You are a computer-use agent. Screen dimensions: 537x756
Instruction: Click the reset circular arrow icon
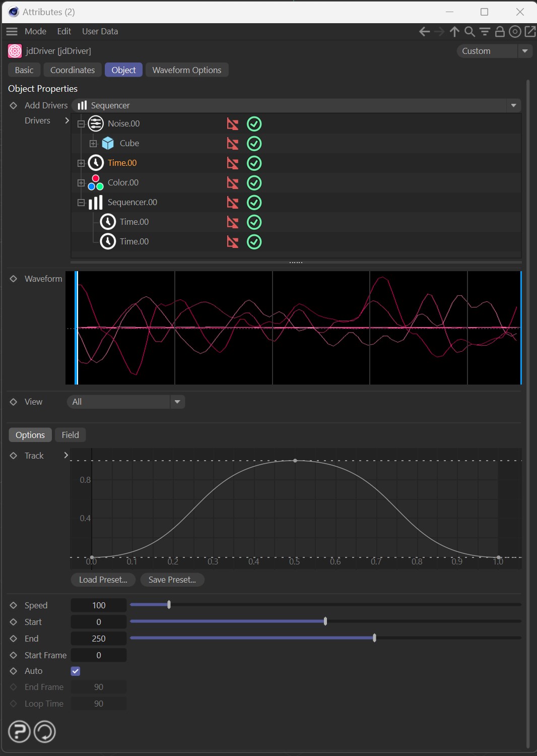point(45,732)
